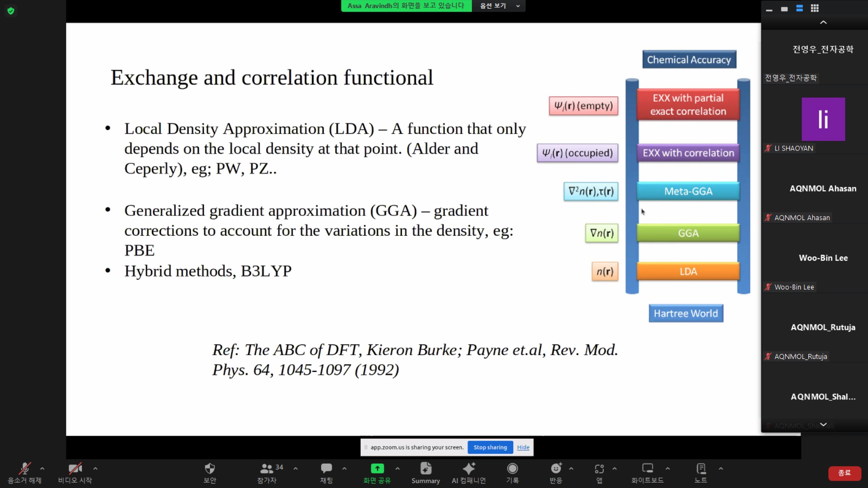Click muted mic icon next to LI SHAOYAN label

click(768, 148)
